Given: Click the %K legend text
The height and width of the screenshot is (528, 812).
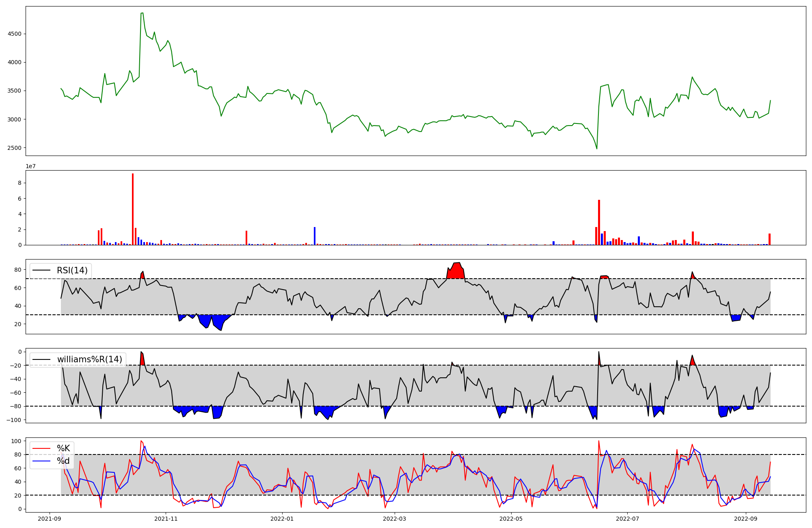Looking at the screenshot, I should [63, 448].
